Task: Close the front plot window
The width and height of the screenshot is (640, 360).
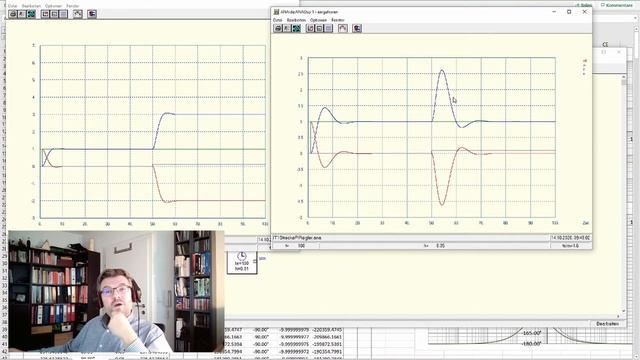Action: (x=584, y=12)
